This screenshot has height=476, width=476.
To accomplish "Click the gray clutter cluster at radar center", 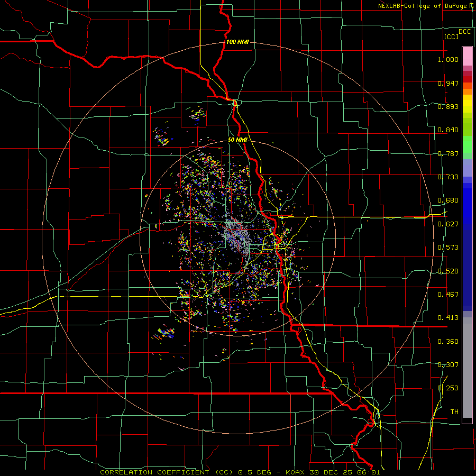I will coord(237,237).
